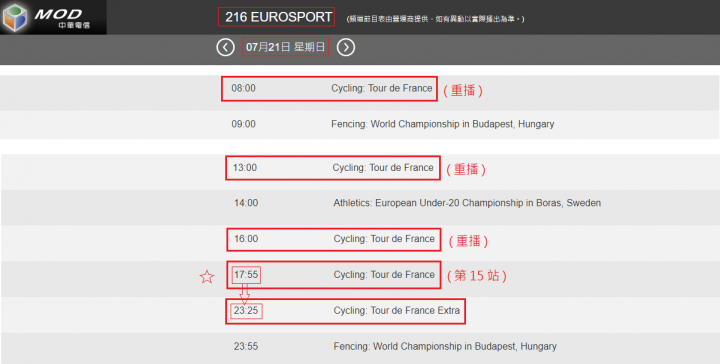Select the 07月21日 星期日 date label

(286, 47)
